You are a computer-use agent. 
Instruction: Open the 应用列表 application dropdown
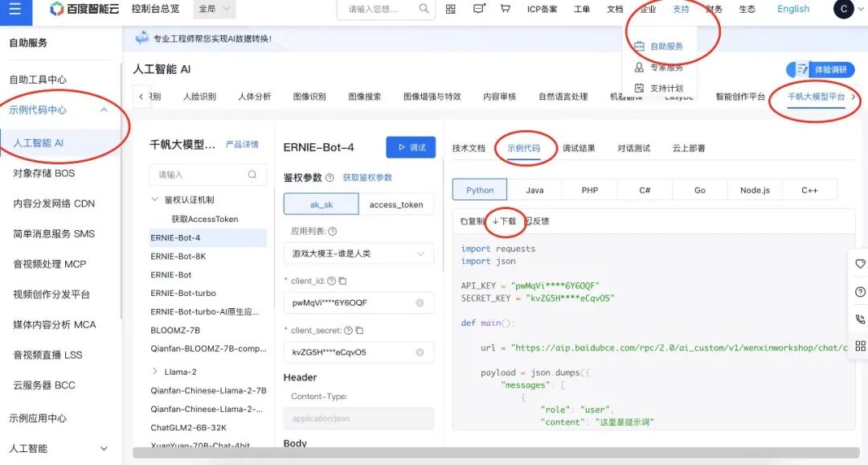pyautogui.click(x=358, y=253)
